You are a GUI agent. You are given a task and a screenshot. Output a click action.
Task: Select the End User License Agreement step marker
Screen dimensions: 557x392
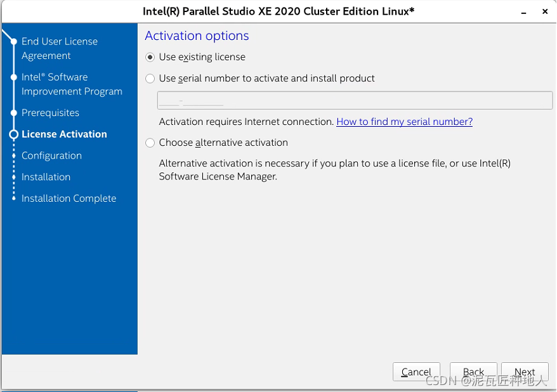pos(14,41)
